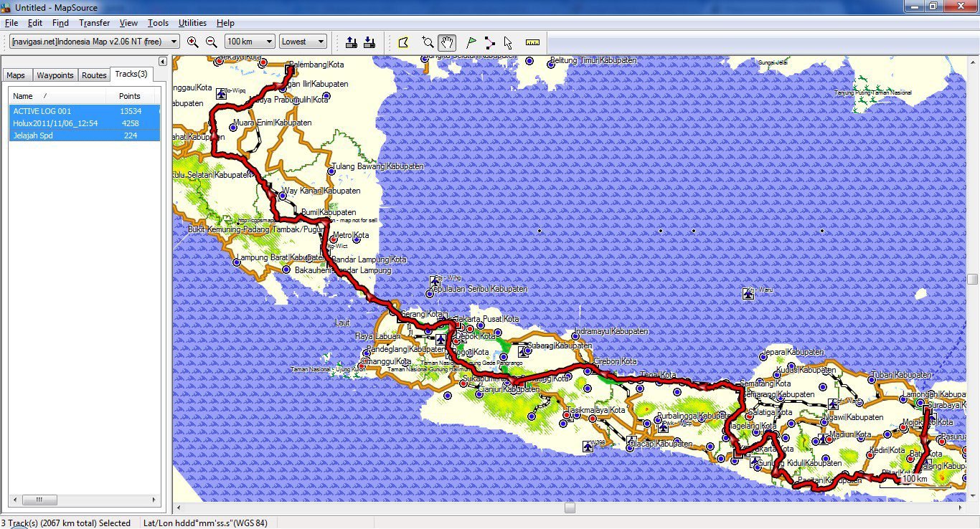Open the Transfer menu
The image size is (980, 529).
tap(94, 23)
